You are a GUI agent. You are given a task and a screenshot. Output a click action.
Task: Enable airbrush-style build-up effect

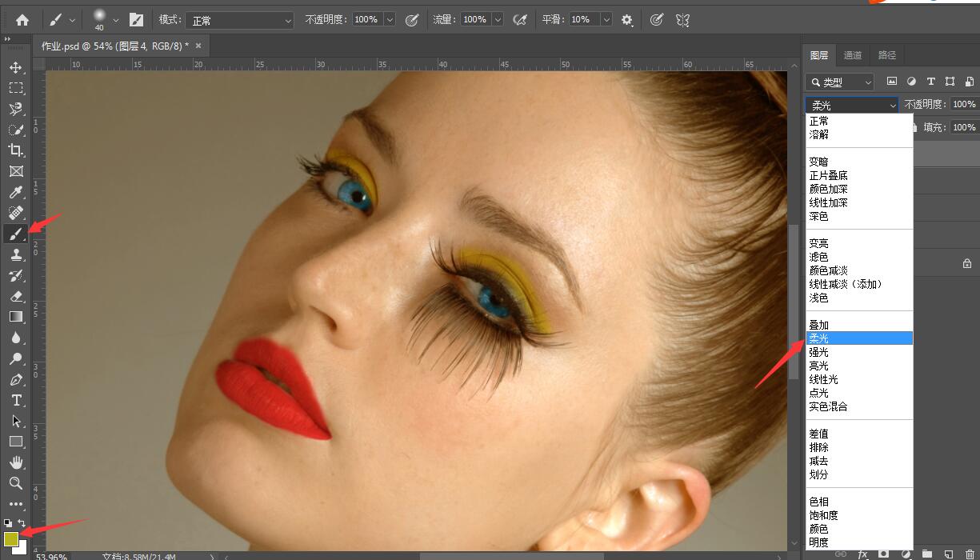(x=520, y=20)
